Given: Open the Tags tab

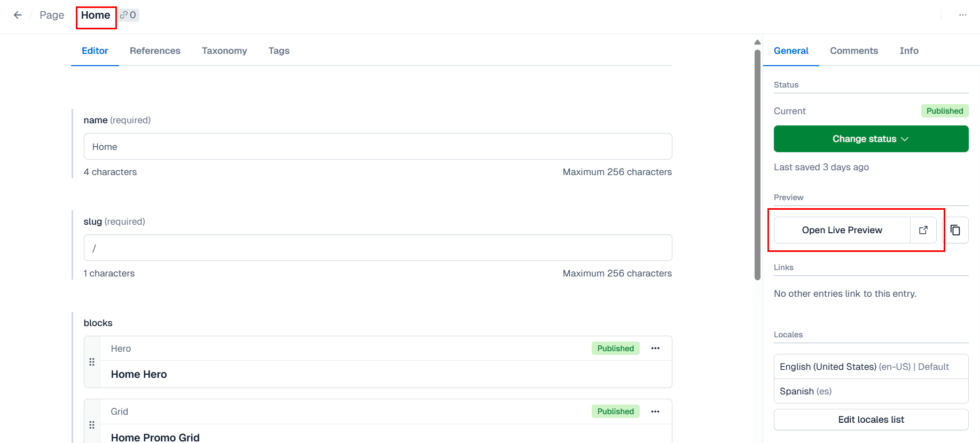Looking at the screenshot, I should [x=279, y=51].
